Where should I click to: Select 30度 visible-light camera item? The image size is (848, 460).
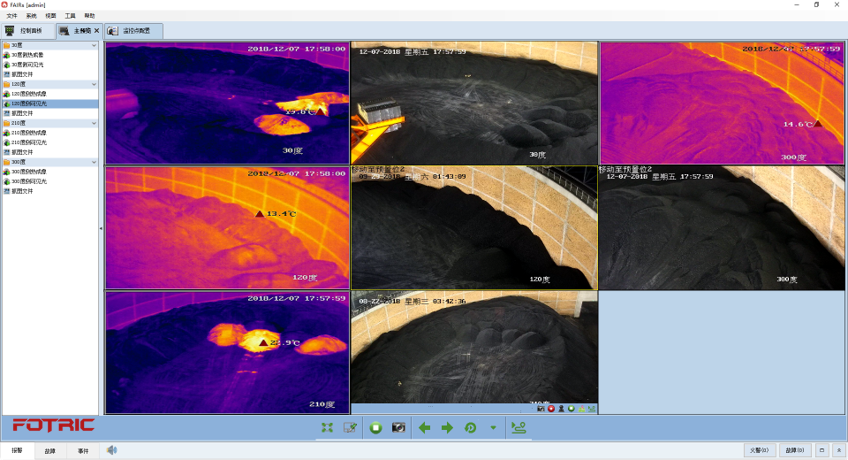(50, 65)
